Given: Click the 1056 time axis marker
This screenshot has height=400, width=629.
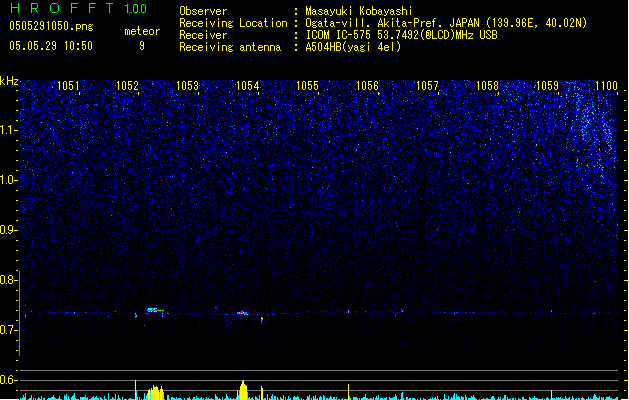Looking at the screenshot, I should (x=367, y=85).
